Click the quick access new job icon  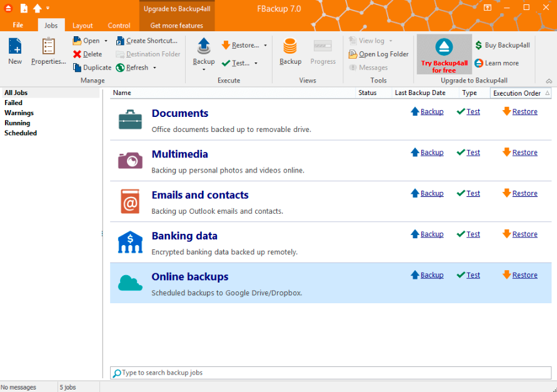[24, 8]
